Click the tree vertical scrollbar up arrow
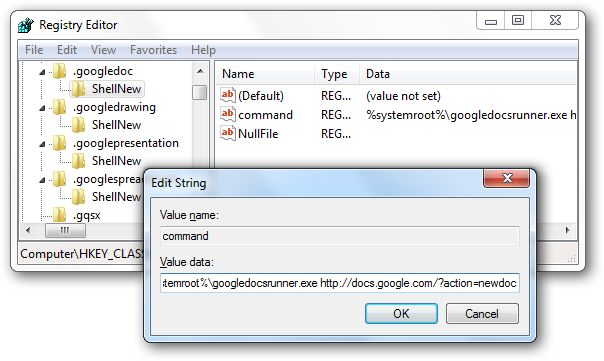Viewport: 604px width, 361px height. pos(200,71)
